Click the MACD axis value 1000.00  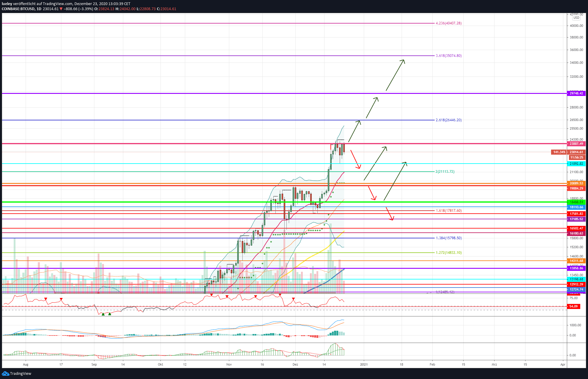pos(575,325)
